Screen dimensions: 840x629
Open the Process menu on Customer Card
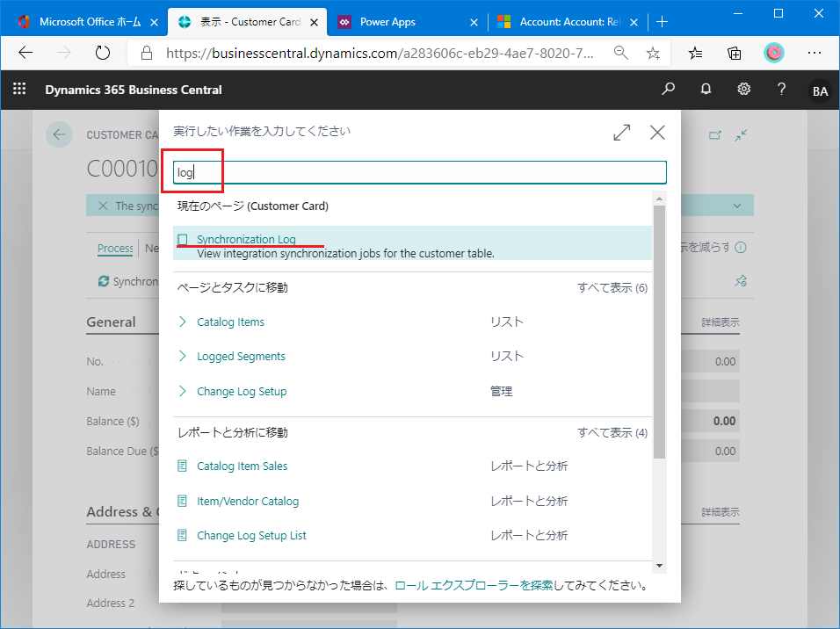115,249
